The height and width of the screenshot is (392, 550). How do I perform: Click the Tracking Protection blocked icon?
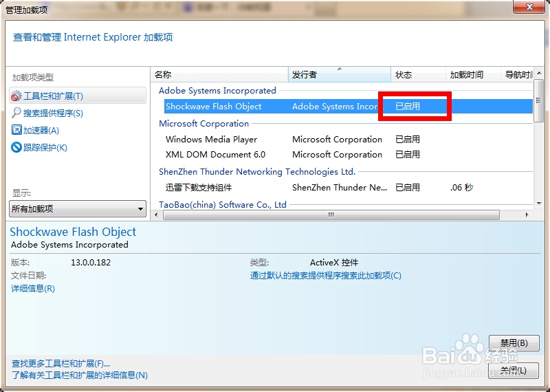click(16, 147)
